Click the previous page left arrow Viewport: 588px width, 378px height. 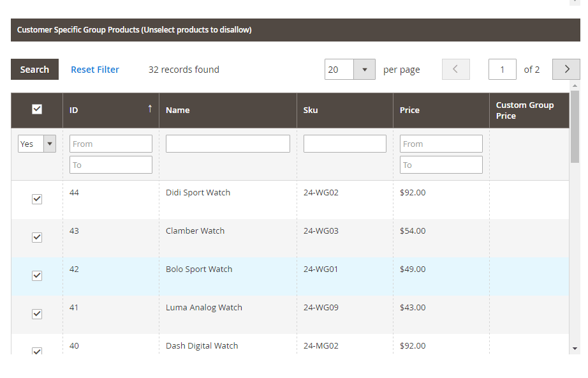[455, 70]
